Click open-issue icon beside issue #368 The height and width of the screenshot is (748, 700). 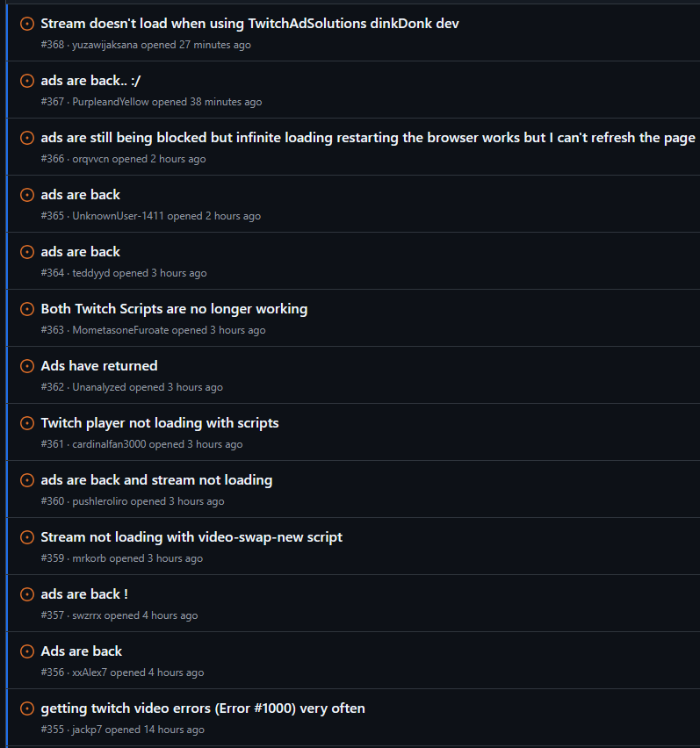[27, 24]
